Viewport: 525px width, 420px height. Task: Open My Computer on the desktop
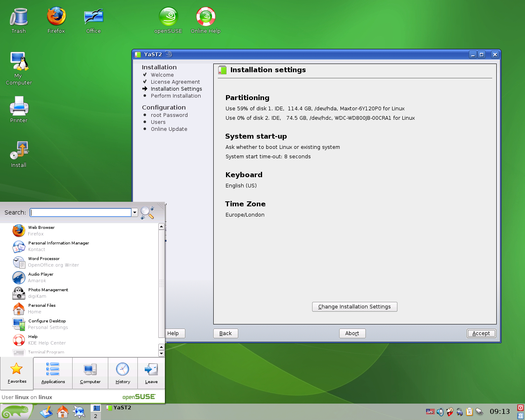18,68
